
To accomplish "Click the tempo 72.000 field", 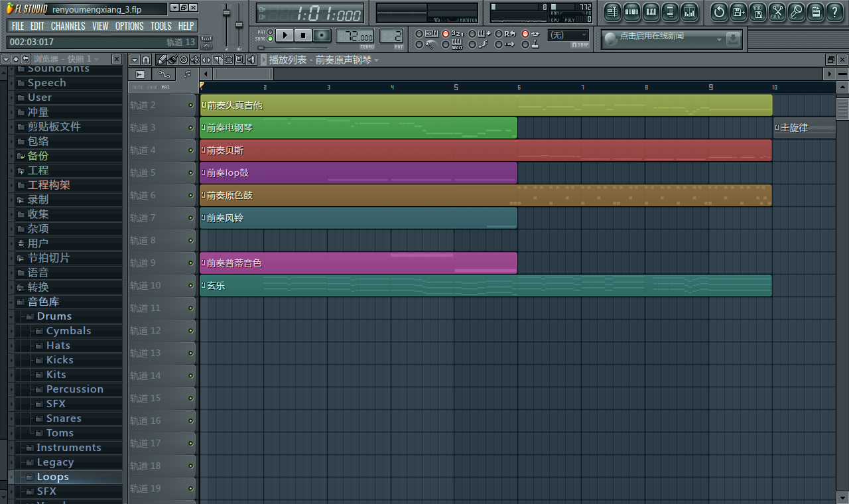I will click(x=355, y=36).
